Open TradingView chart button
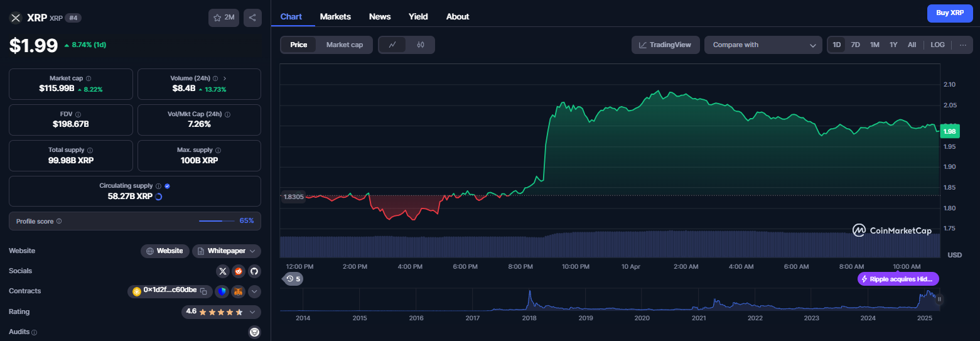This screenshot has width=980, height=341. 665,45
